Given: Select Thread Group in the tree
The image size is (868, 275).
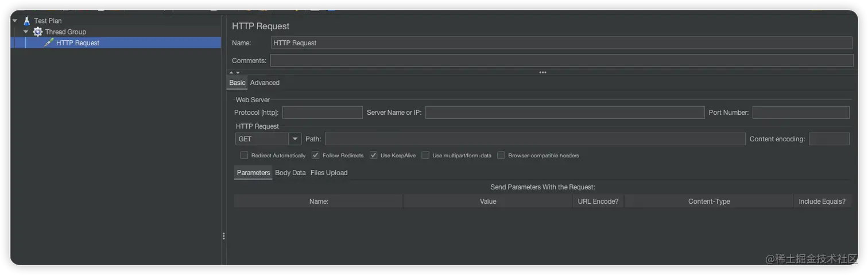Looking at the screenshot, I should (x=65, y=32).
